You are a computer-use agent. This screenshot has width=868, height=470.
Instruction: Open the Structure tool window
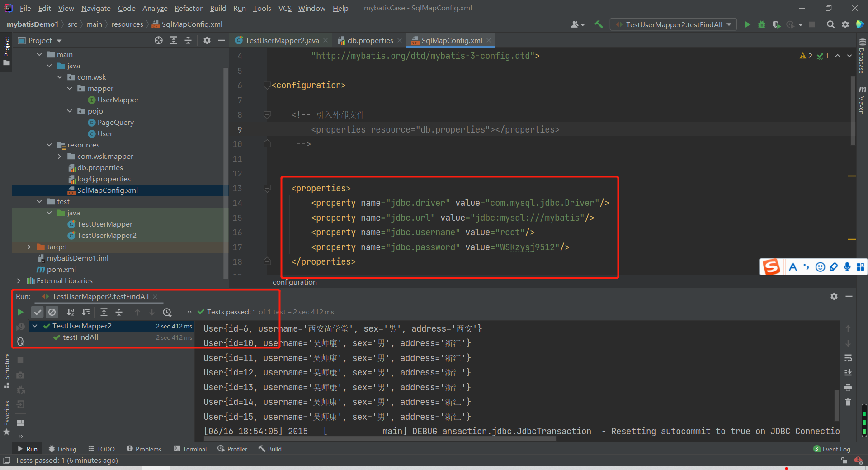[x=7, y=370]
